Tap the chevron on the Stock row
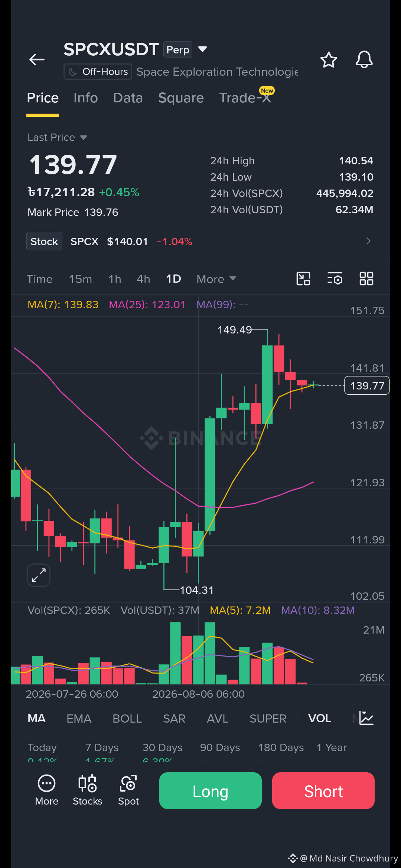401x868 pixels. [x=368, y=241]
